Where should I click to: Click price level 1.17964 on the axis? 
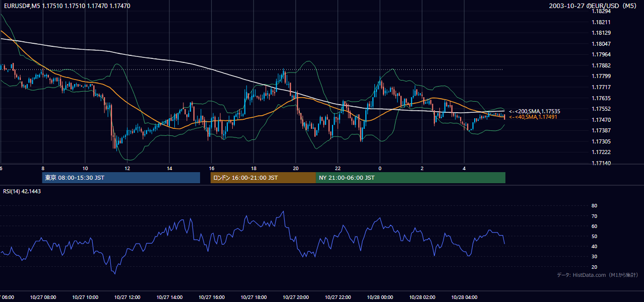point(601,54)
